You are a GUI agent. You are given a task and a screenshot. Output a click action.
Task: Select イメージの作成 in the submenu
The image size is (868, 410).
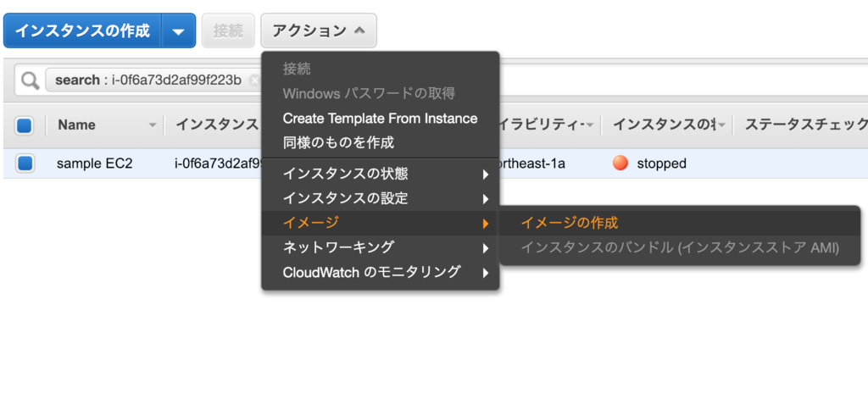pos(680,223)
